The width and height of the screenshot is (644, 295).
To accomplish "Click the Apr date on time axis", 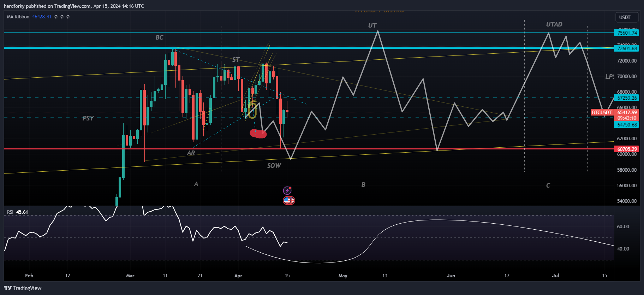I will [238, 276].
